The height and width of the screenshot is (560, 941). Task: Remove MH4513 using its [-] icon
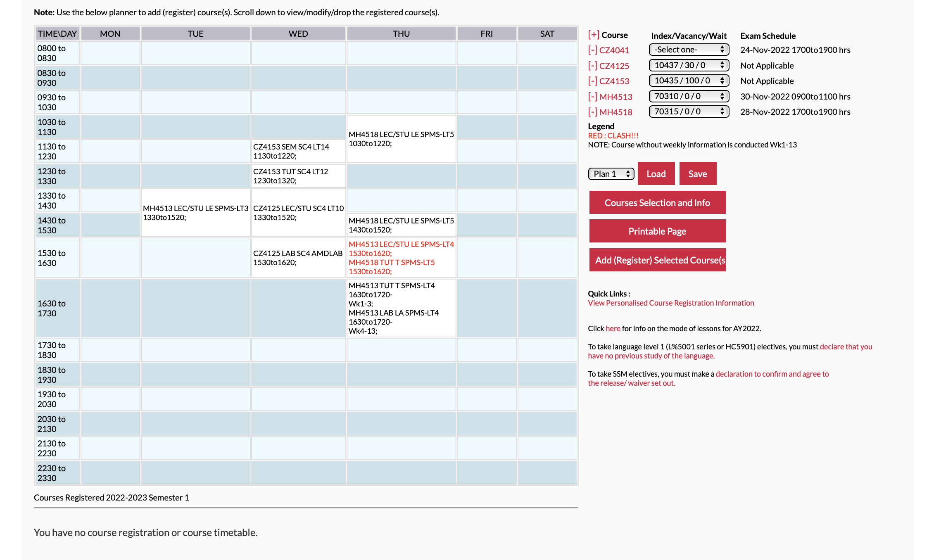(592, 97)
